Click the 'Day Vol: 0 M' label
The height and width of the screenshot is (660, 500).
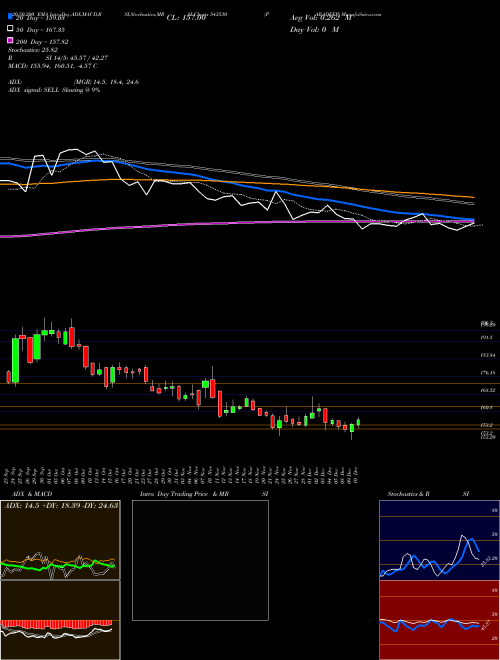click(x=314, y=29)
